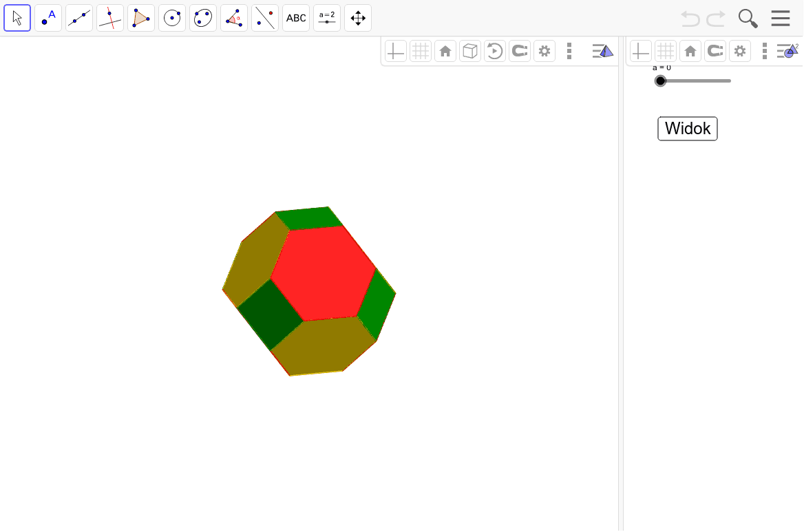Toggle grid in Graphics 2 view
The image size is (804, 532).
coord(666,51)
